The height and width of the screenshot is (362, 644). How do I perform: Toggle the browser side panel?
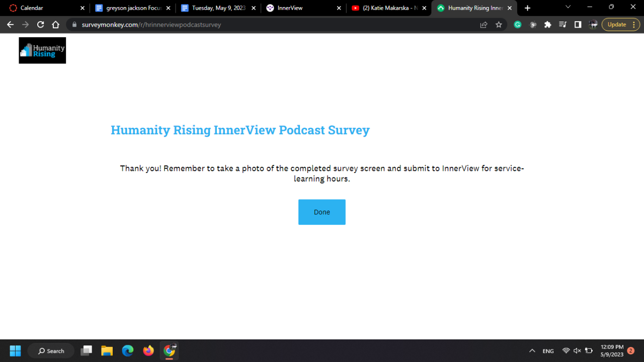pos(578,25)
